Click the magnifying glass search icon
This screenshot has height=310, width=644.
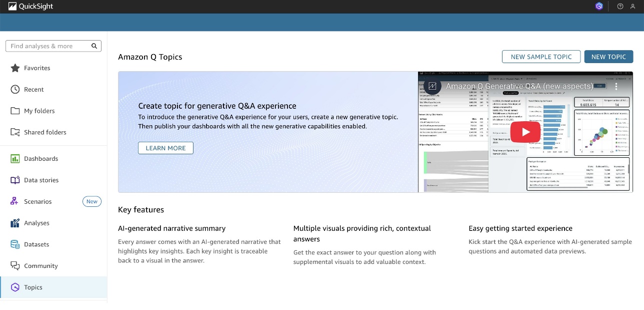(x=94, y=46)
